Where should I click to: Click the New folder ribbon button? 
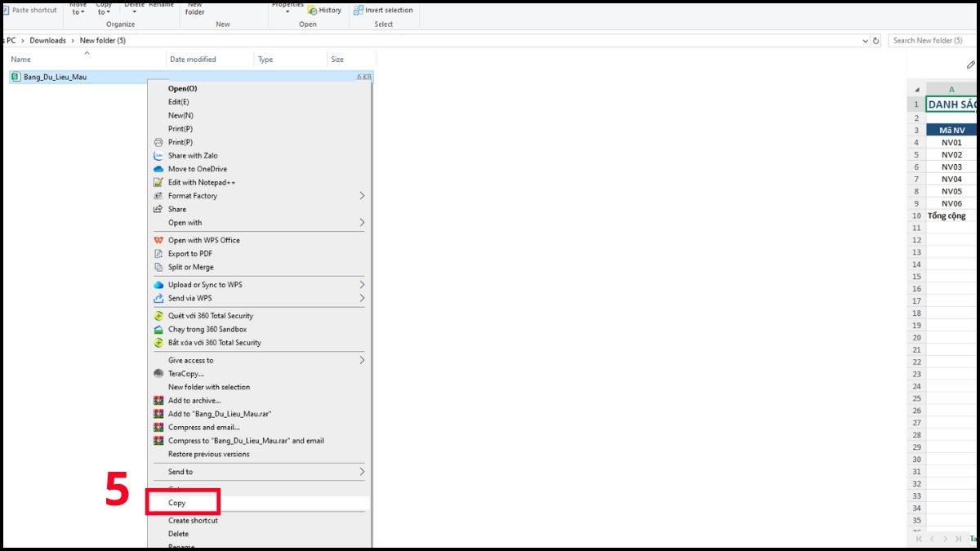(x=195, y=8)
